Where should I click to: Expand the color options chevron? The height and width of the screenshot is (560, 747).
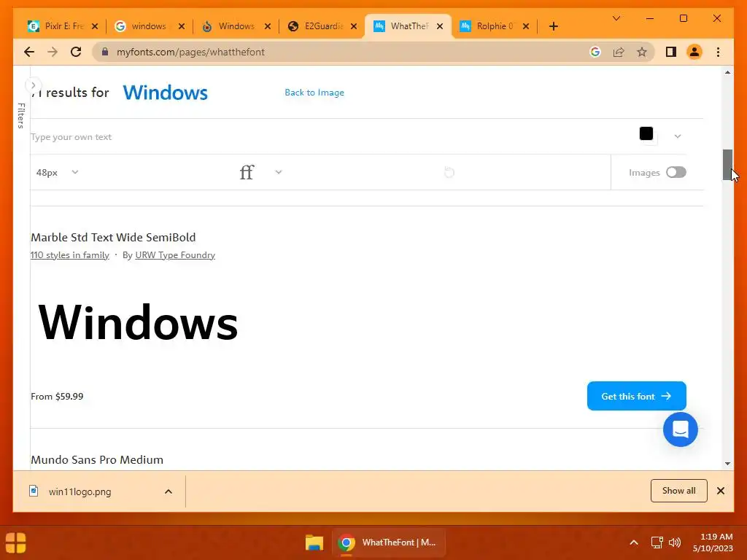pyautogui.click(x=678, y=136)
